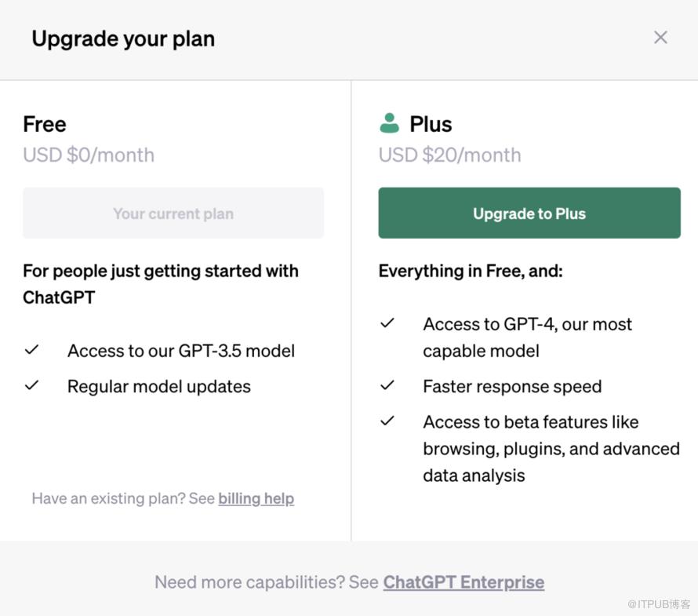
Task: Close the Upgrade your plan dialog
Action: 660,38
